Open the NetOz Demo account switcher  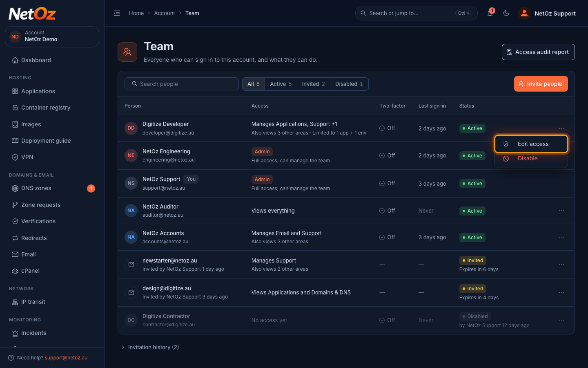click(x=52, y=36)
